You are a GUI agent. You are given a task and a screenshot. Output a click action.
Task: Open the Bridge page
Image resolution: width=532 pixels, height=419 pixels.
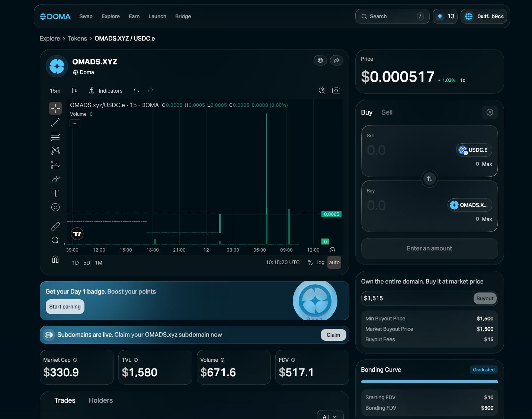(x=183, y=16)
